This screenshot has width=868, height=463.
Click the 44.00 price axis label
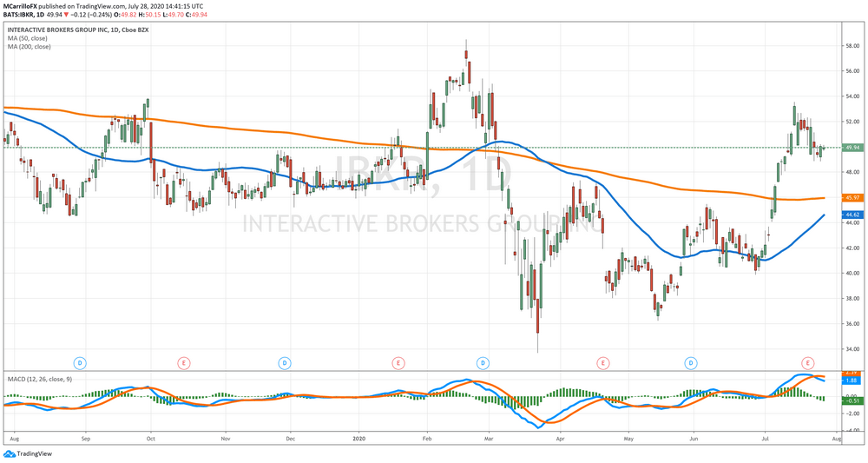pyautogui.click(x=852, y=222)
